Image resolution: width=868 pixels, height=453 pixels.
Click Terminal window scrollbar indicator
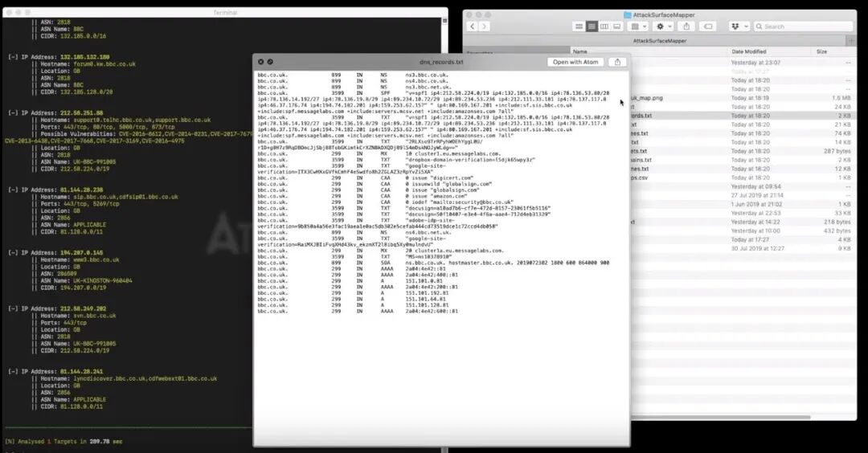[444, 21]
